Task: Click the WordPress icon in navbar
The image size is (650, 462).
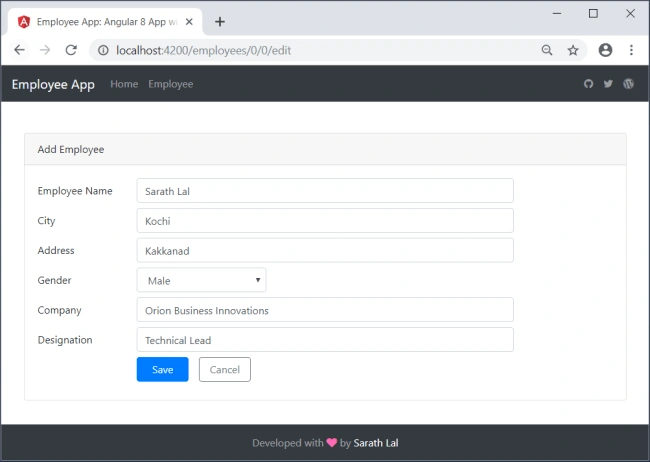Action: (628, 84)
